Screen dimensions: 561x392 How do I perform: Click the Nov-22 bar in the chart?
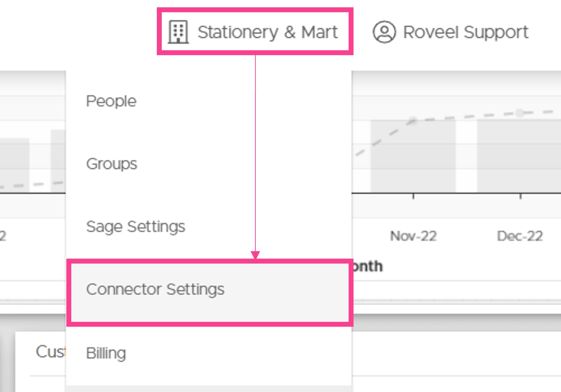tap(413, 156)
